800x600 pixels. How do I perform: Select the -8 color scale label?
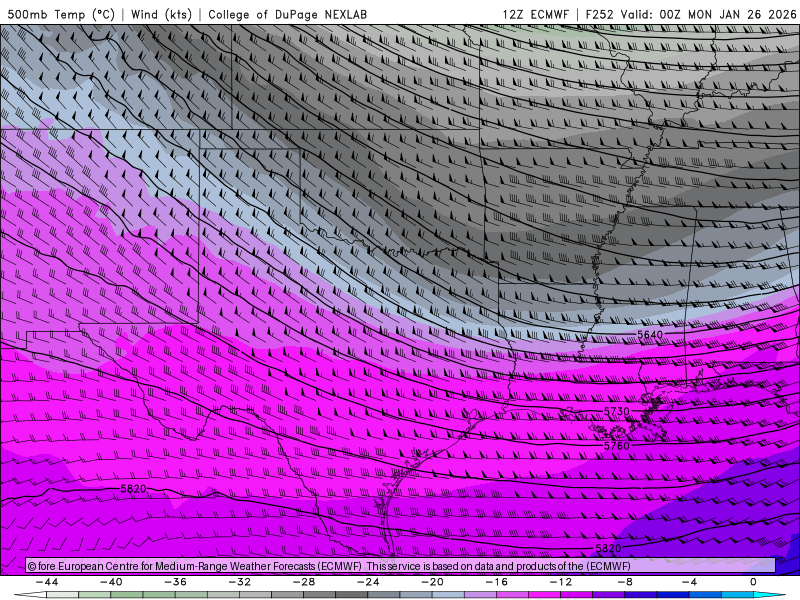tap(625, 582)
